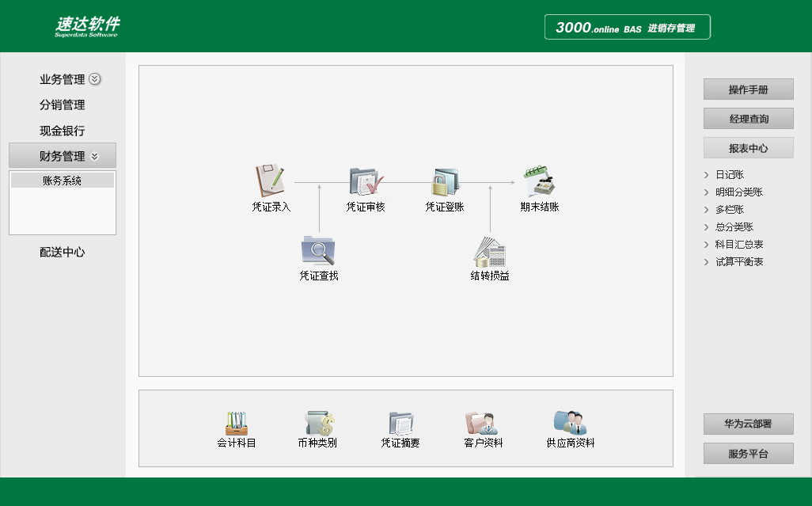Select 分销管理 in the sidebar

tap(63, 105)
